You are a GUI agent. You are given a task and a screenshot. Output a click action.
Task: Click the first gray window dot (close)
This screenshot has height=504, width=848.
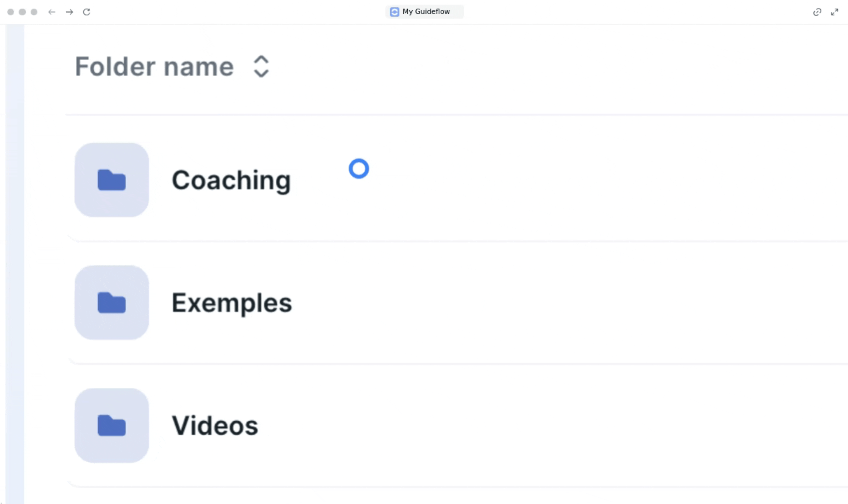coord(11,12)
